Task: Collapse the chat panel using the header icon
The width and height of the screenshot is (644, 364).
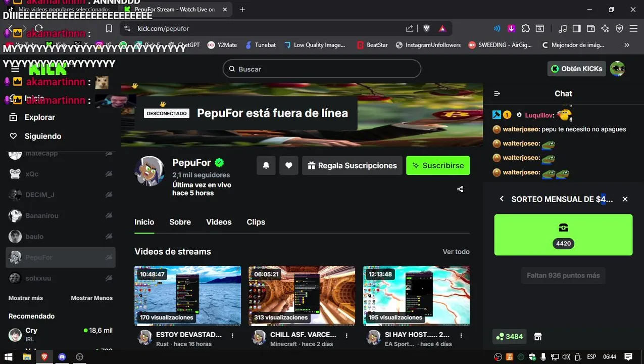Action: tap(497, 94)
